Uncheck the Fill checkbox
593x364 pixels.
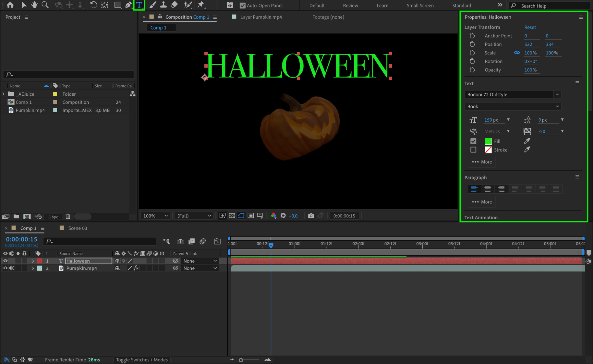point(473,141)
